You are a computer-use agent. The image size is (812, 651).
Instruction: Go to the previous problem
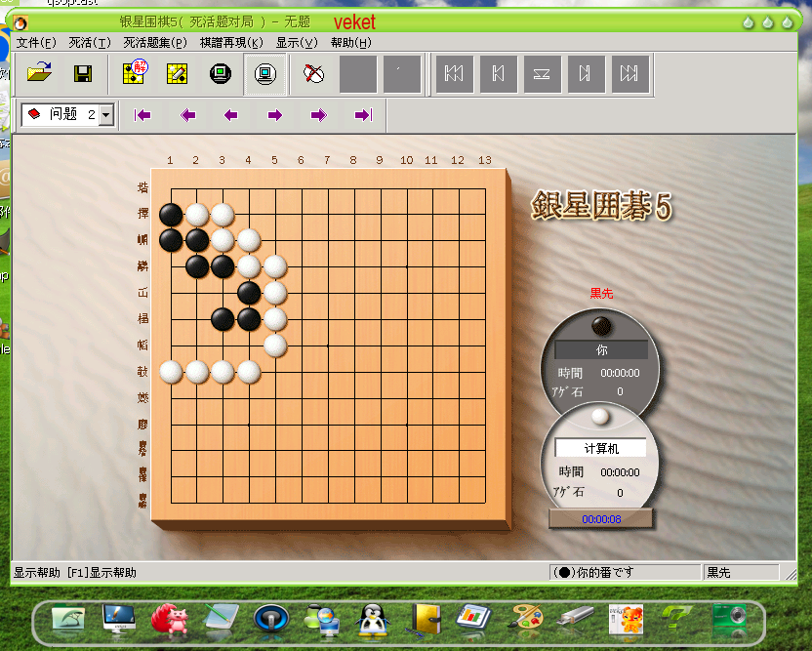click(x=231, y=115)
